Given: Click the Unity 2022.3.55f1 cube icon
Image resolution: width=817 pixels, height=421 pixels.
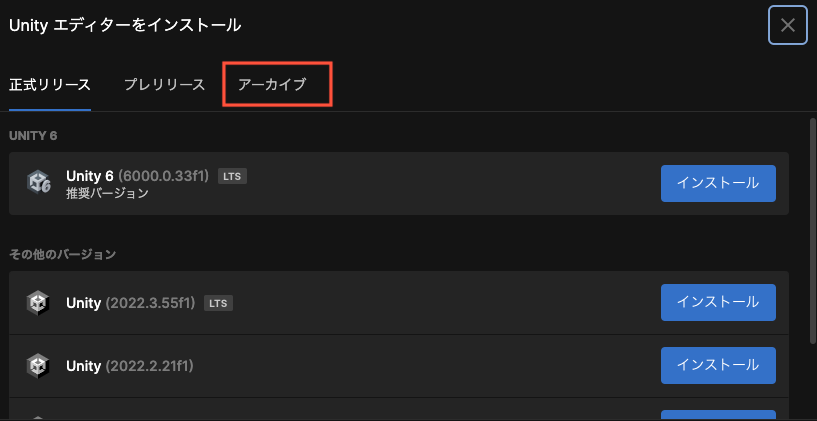Looking at the screenshot, I should click(39, 302).
